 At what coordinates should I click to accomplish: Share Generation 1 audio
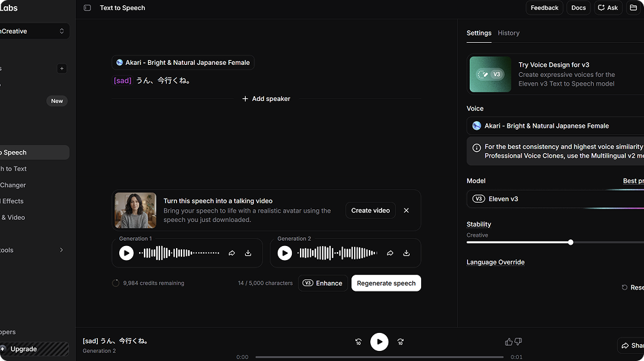232,253
